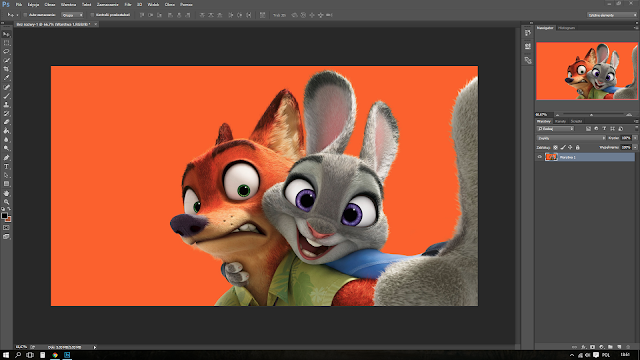Click the foreground color swatch
Image resolution: width=640 pixels, height=360 pixels.
[x=4, y=216]
